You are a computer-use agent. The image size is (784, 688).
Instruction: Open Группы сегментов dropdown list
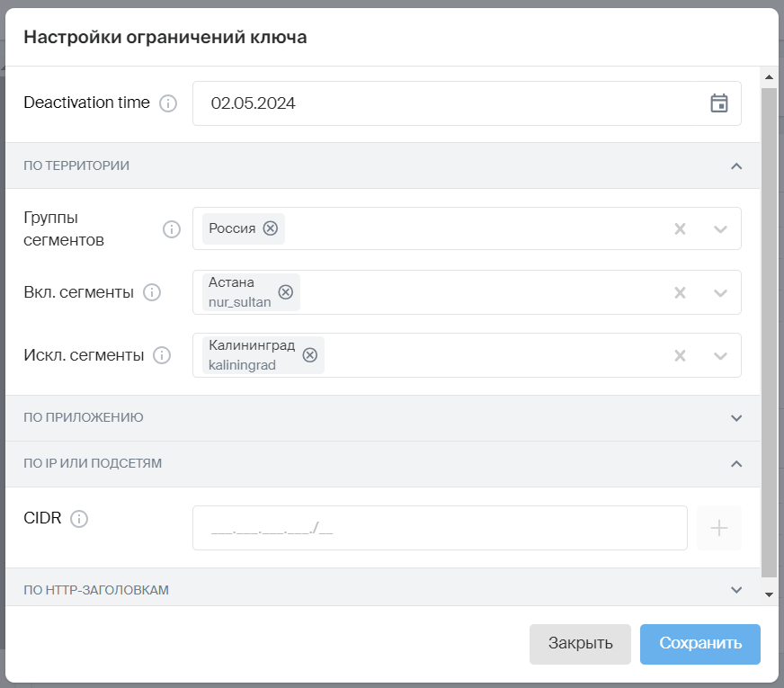720,229
